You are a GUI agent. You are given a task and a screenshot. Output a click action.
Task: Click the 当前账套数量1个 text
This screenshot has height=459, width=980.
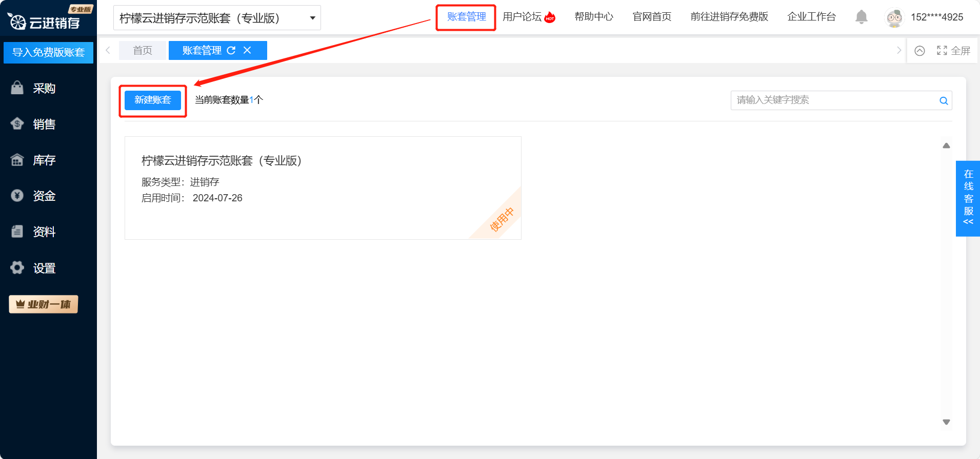pos(229,100)
